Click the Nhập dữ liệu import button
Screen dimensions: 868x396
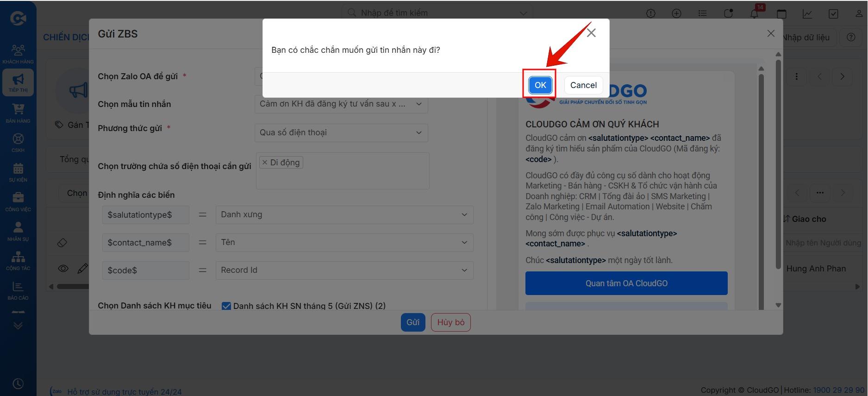(x=806, y=38)
